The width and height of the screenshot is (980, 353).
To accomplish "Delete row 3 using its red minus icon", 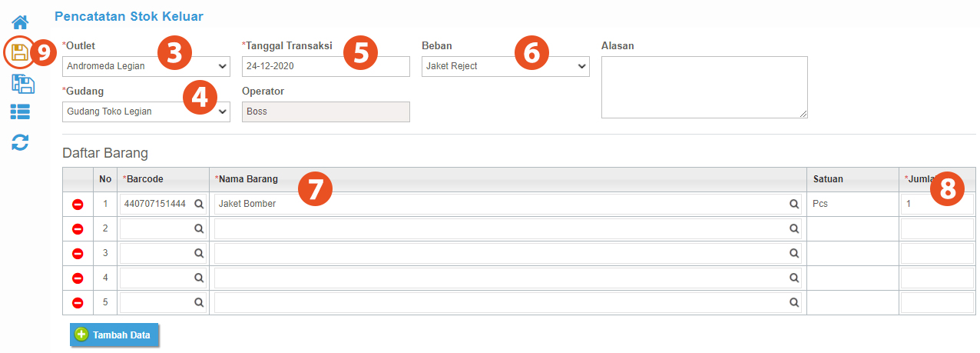I will (78, 254).
